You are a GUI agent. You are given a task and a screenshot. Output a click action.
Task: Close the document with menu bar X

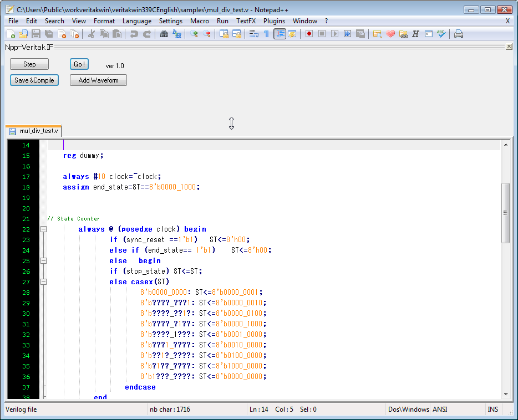(x=508, y=21)
